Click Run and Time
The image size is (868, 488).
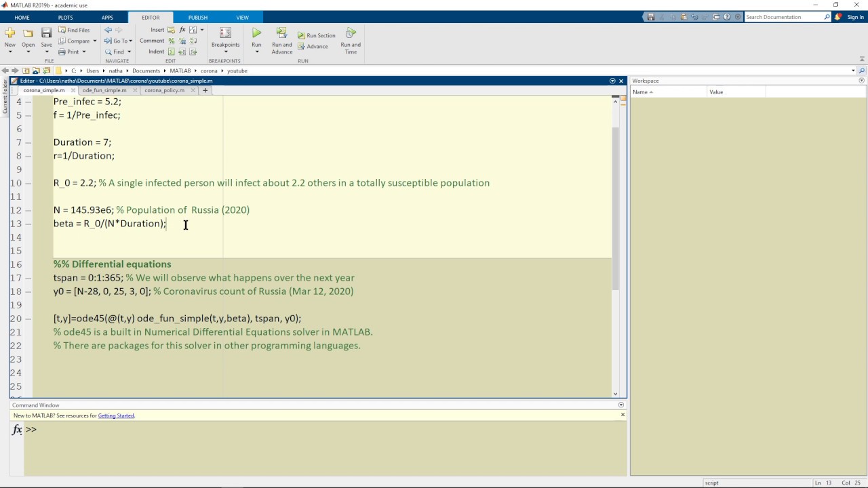351,41
